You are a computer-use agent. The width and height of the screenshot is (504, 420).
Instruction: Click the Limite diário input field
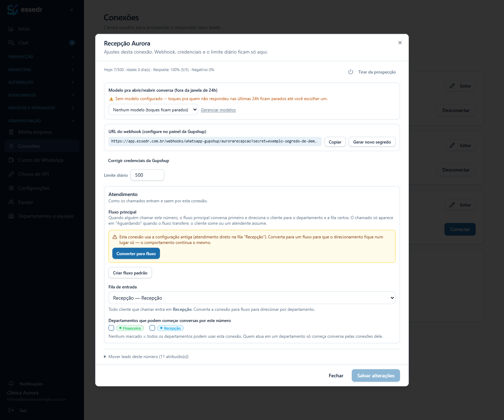tap(147, 175)
